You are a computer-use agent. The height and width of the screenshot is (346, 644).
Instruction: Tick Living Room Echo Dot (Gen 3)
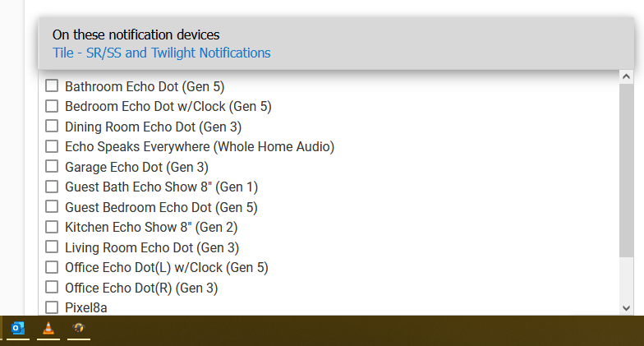point(52,247)
